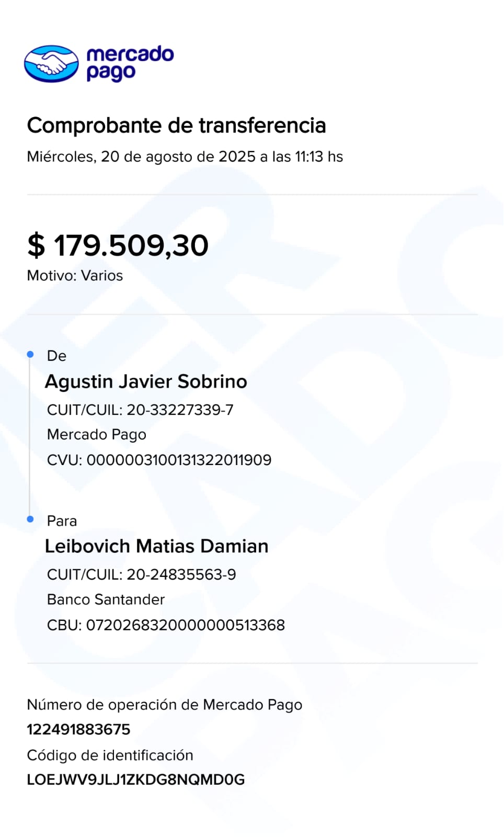504x837 pixels.
Task: Select identification code LOEJWV9JLJ1ZKDG8NQMD0G
Action: tap(136, 780)
